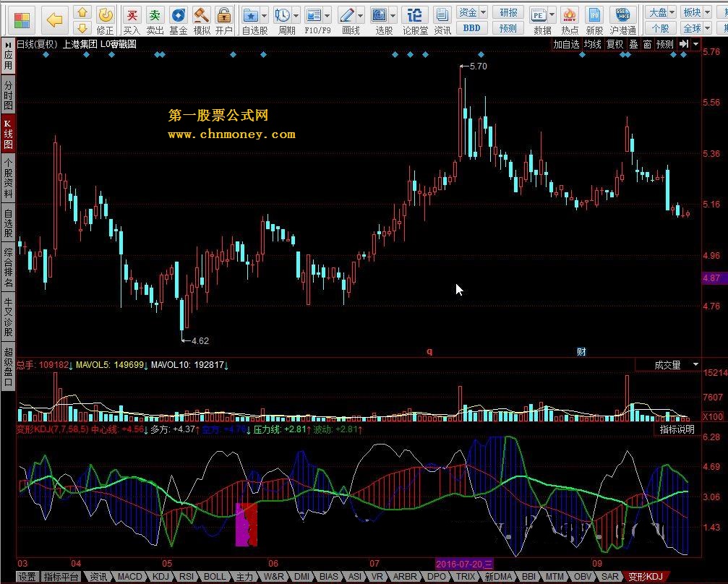This screenshot has width=728, height=584.
Task: Open the 周期 period dropdown arrow
Action: coord(296,15)
